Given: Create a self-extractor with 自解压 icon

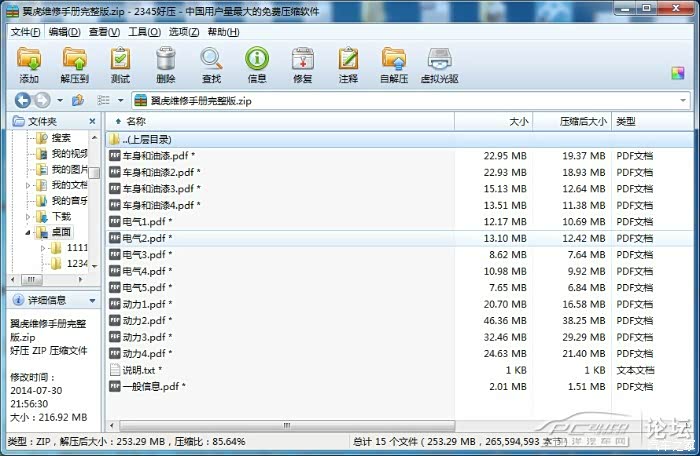Looking at the screenshot, I should tap(394, 63).
